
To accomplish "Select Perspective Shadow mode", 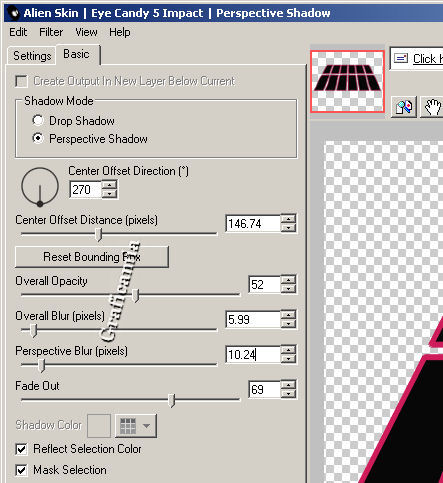I will point(38,138).
